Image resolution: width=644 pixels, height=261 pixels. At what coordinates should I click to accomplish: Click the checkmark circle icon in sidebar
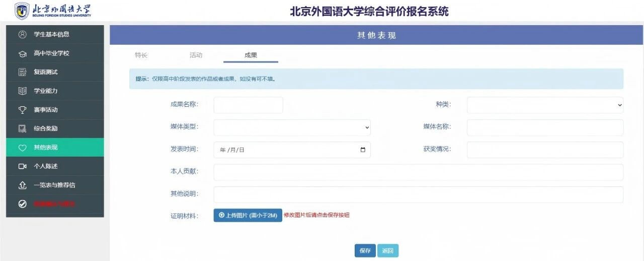(x=22, y=204)
